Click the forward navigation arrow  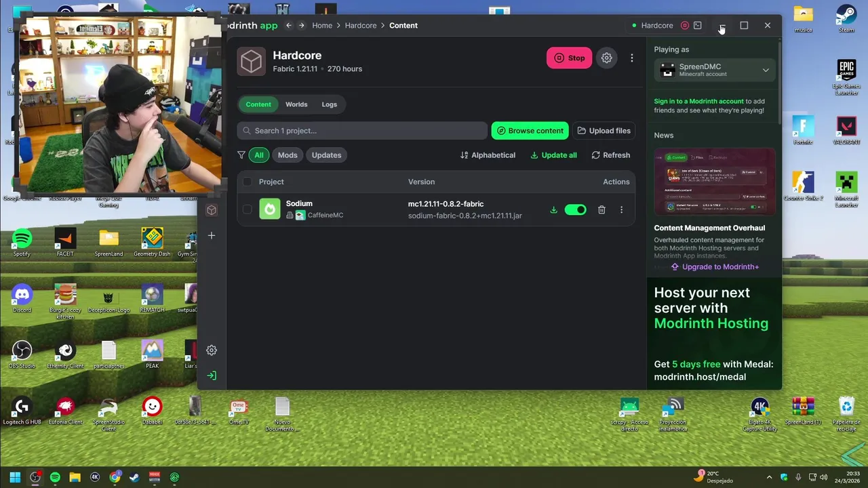pos(302,26)
